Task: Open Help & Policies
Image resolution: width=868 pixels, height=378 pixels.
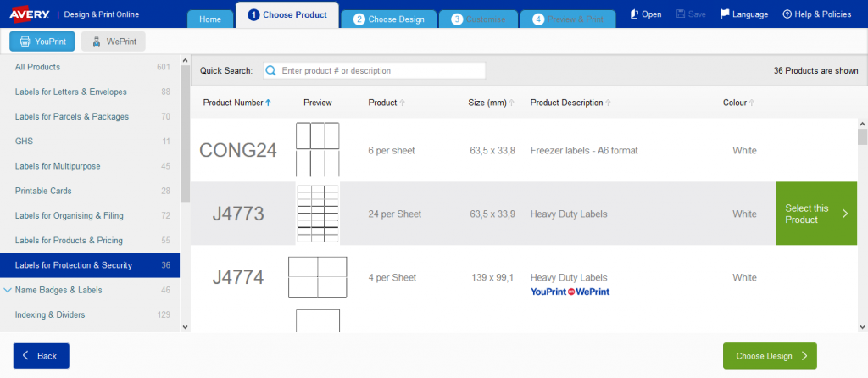Action: 816,14
